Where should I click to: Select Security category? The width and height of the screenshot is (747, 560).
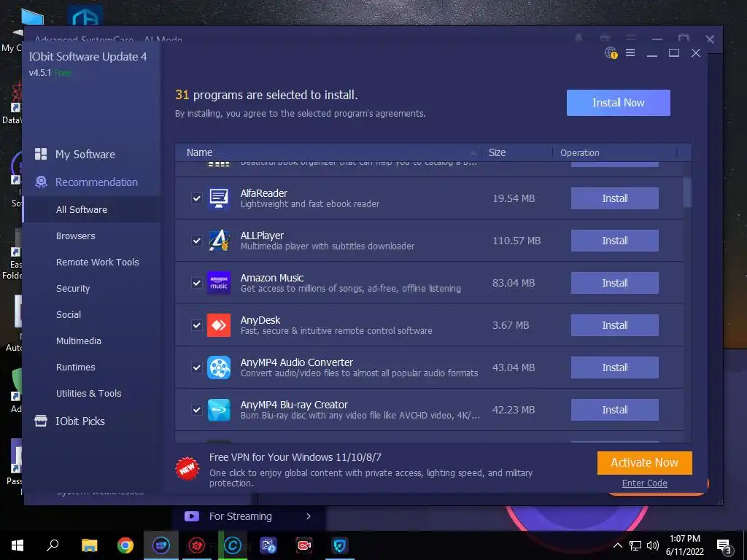73,288
